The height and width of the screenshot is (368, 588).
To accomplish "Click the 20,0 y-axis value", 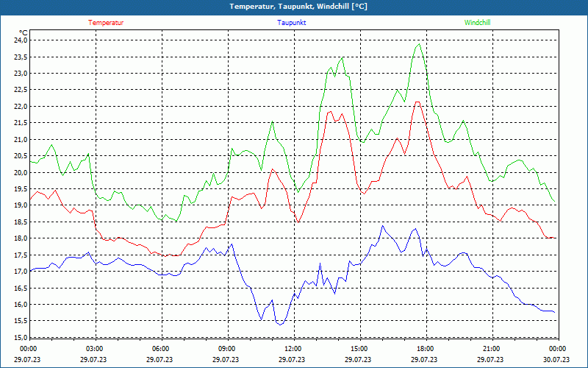I will [x=20, y=173].
